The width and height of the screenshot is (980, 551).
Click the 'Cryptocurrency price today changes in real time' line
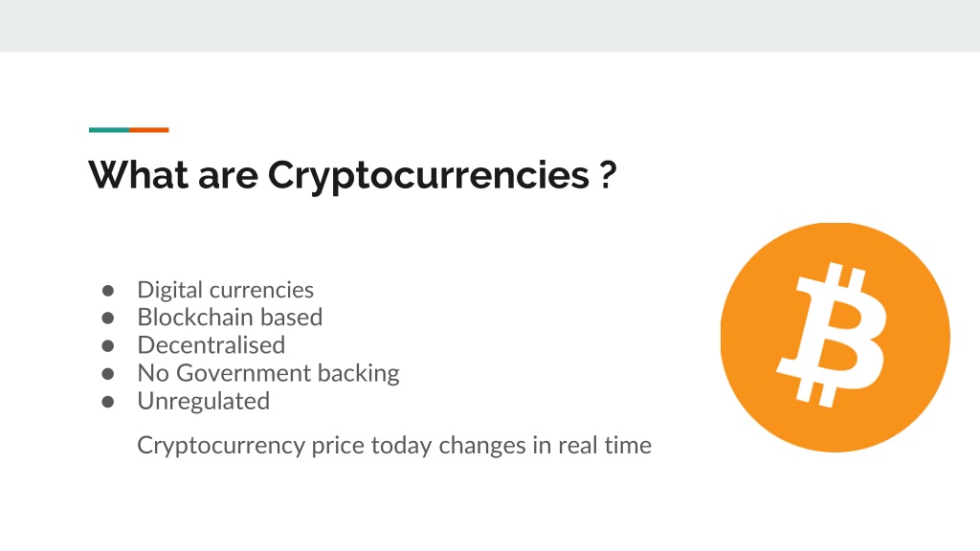394,446
